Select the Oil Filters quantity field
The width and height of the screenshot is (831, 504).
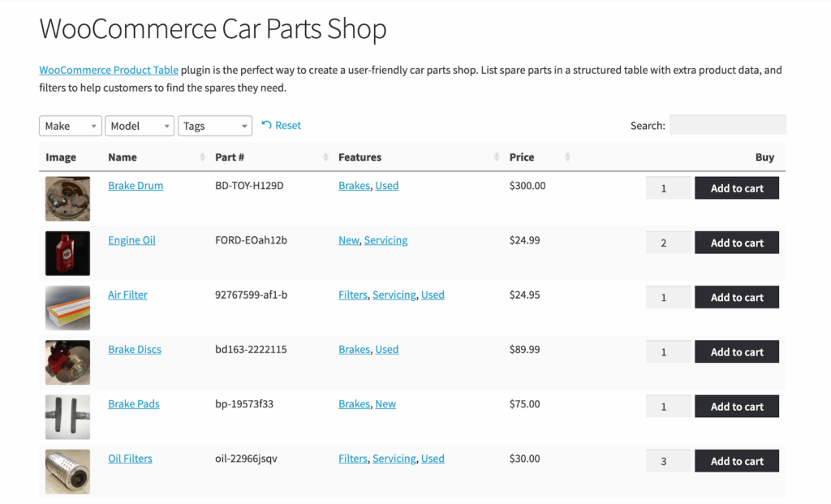(x=669, y=461)
